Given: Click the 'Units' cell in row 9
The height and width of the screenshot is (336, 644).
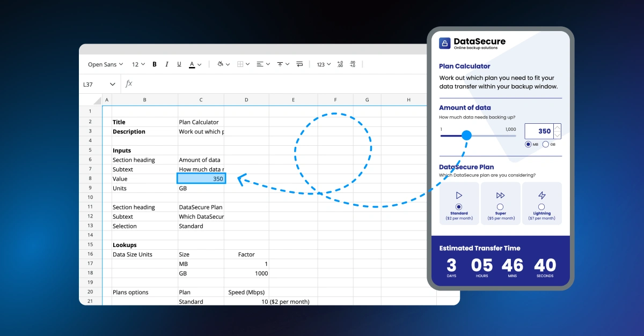Looking at the screenshot, I should coord(144,188).
